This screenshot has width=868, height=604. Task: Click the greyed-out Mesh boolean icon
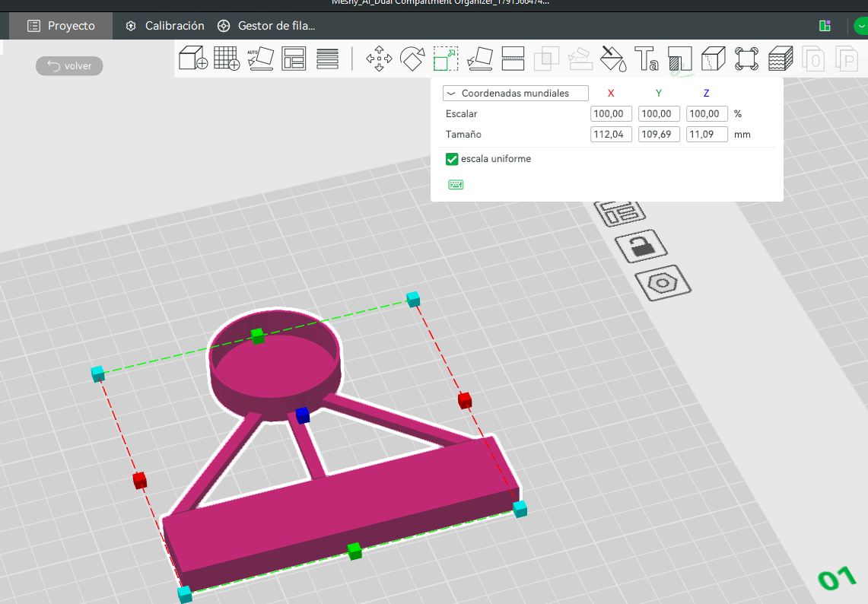click(x=546, y=59)
